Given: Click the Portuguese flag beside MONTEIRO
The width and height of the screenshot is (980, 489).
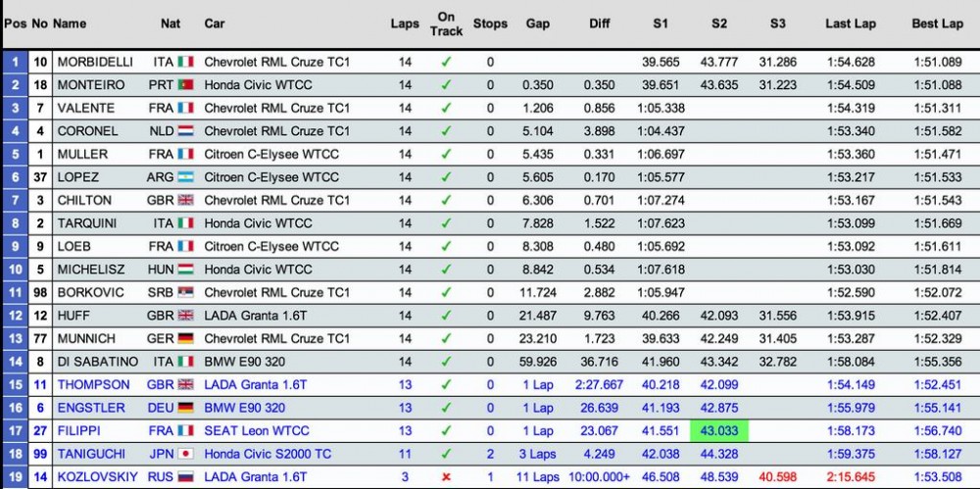Looking at the screenshot, I should pos(185,85).
